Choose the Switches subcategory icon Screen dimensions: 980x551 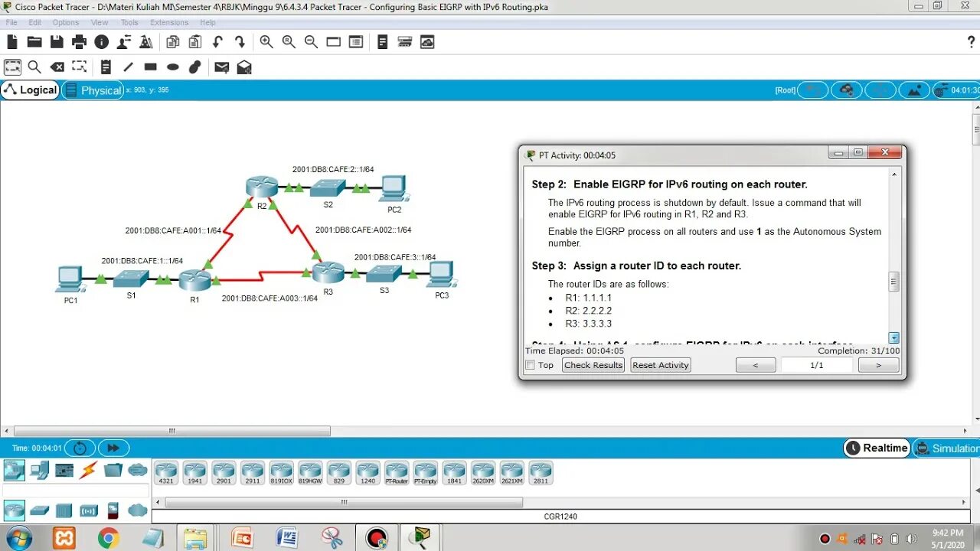pyautogui.click(x=39, y=510)
